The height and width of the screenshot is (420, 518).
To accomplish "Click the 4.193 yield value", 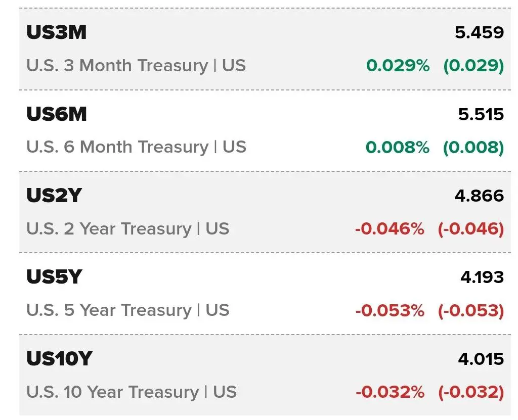I will pos(482,277).
